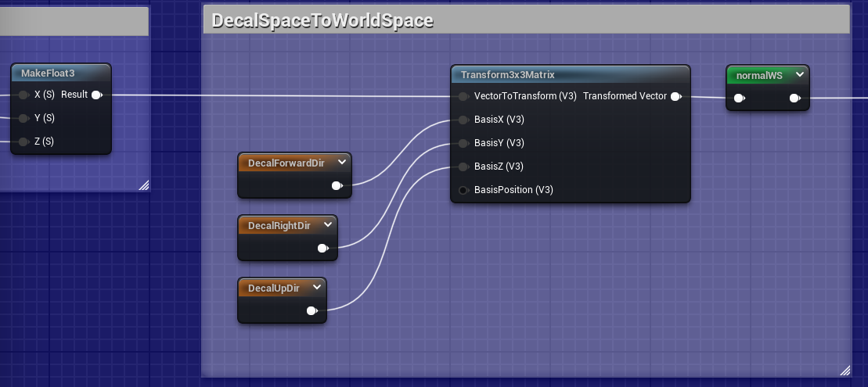This screenshot has height=387, width=868.
Task: Click the BasisPosition (V3) input pin
Action: tap(463, 190)
